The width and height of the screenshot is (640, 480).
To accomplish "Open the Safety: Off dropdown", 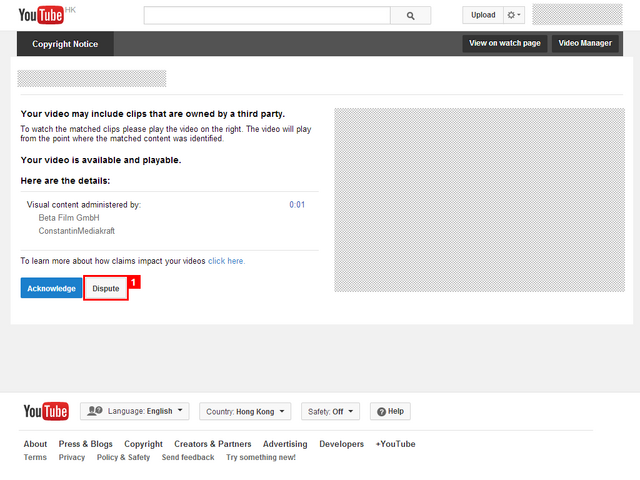I will [x=330, y=411].
